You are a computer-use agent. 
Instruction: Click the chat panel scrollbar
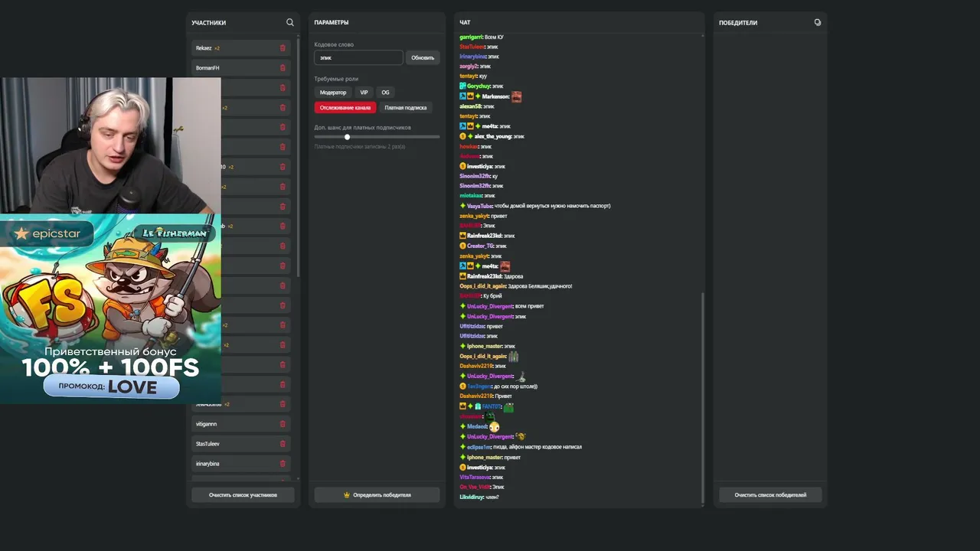pos(702,398)
